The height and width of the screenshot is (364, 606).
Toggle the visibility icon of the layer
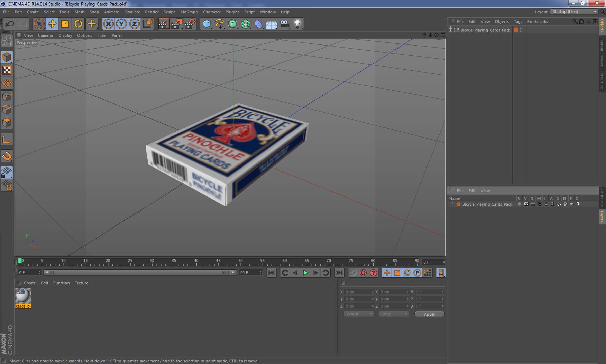click(x=526, y=204)
